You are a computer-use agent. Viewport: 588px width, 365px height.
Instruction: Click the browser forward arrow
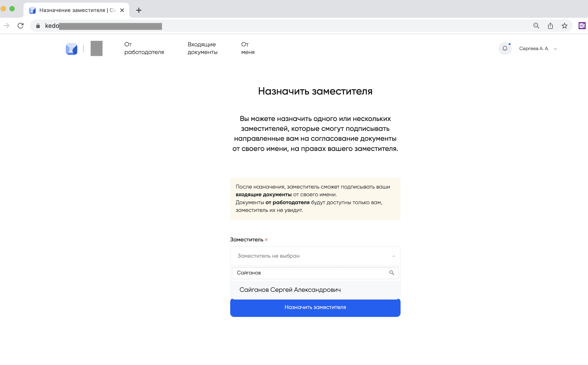[x=6, y=26]
